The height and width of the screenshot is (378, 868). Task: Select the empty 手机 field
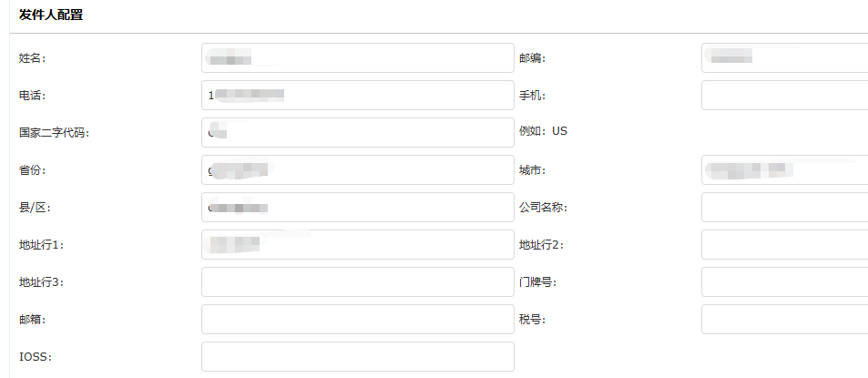pos(783,96)
